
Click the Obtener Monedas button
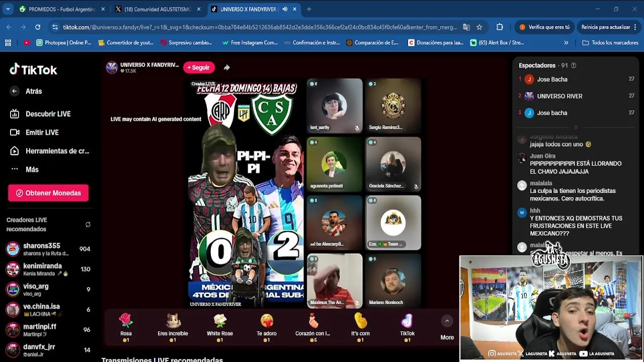tap(48, 193)
